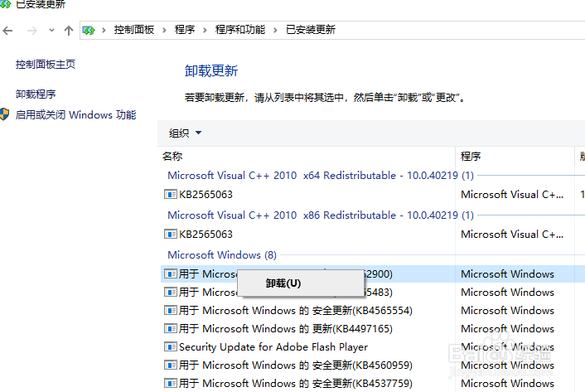Select Security Update for Adobe Flash Player
The width and height of the screenshot is (585, 392).
click(273, 347)
